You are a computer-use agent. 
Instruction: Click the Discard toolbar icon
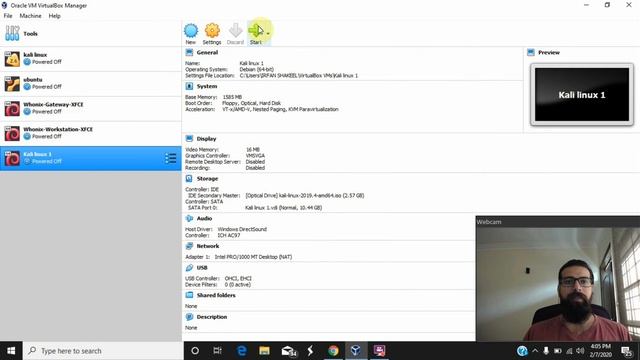pyautogui.click(x=236, y=31)
